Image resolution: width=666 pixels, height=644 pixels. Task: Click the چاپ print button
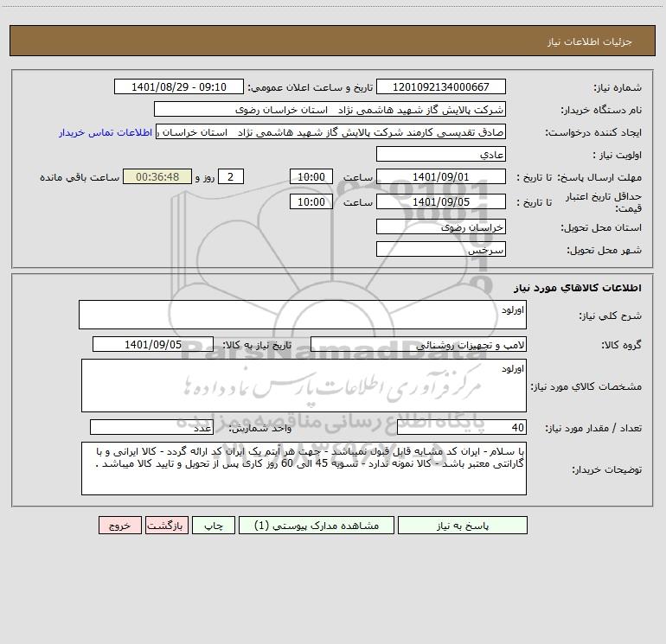coord(214,526)
